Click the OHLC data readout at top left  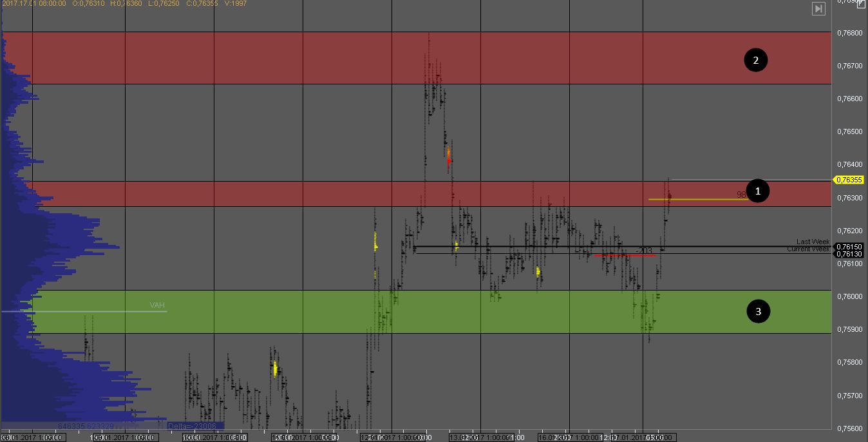[x=124, y=4]
